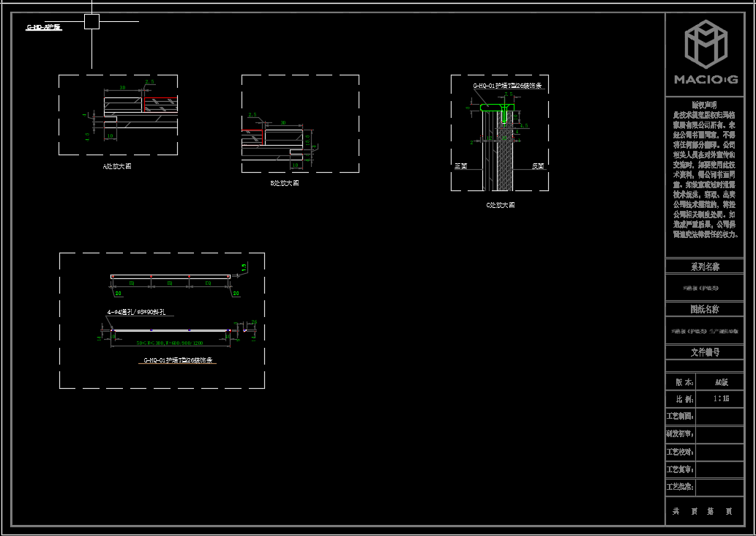756x536 pixels.
Task: Click the scale value '1:15' cell
Action: [x=721, y=399]
